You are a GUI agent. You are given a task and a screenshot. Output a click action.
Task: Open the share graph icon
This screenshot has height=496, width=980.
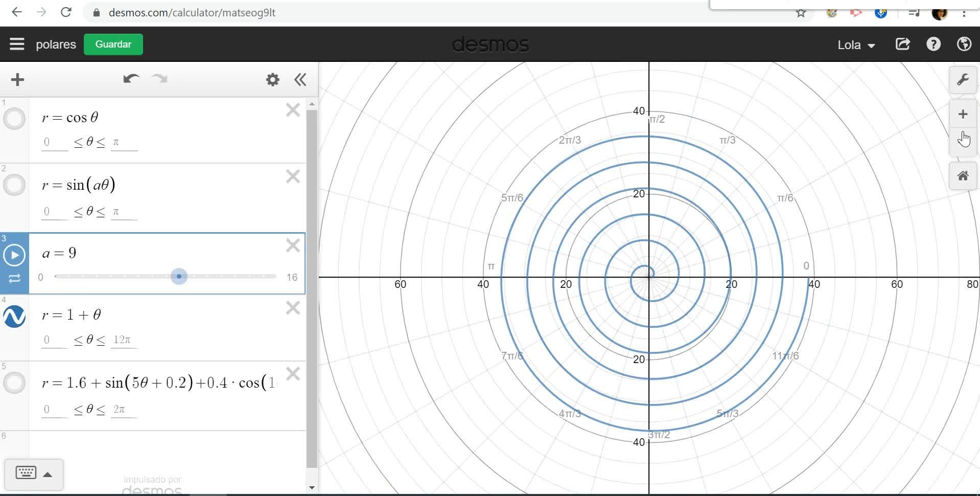[903, 44]
